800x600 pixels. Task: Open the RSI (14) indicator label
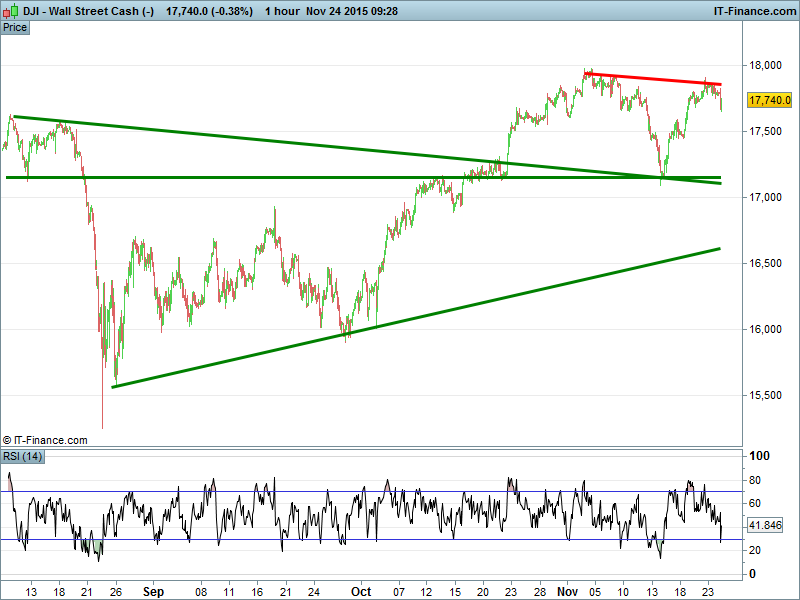22,457
